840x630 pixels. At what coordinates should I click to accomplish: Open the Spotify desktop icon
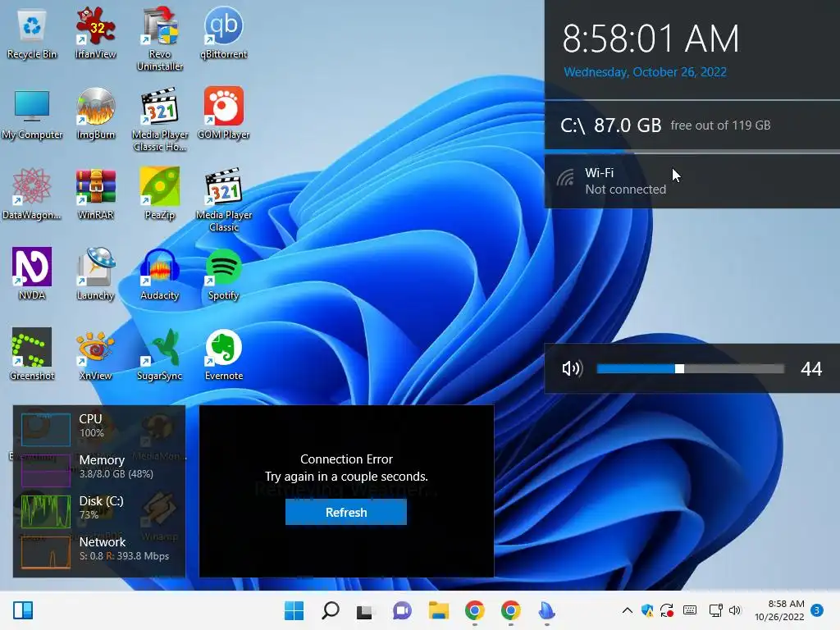point(223,274)
